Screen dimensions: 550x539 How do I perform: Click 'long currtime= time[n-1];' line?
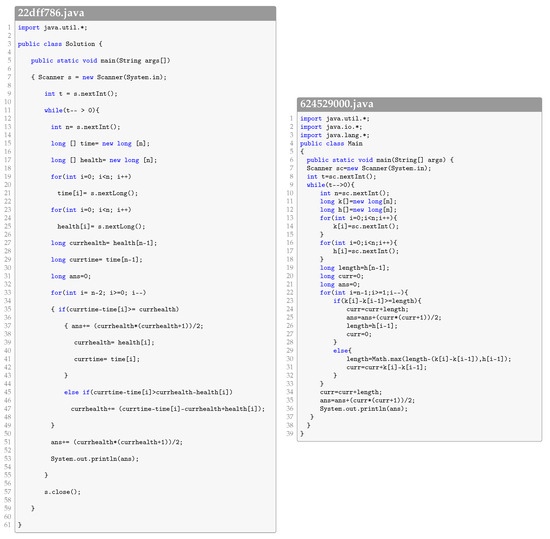click(96, 260)
